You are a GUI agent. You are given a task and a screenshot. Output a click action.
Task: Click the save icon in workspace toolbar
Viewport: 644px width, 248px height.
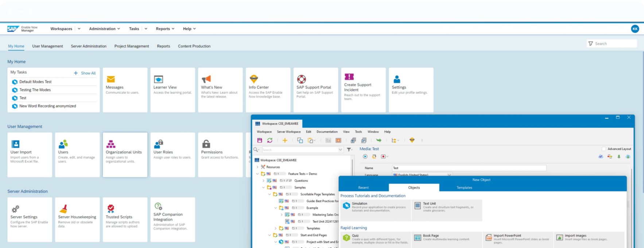260,140
